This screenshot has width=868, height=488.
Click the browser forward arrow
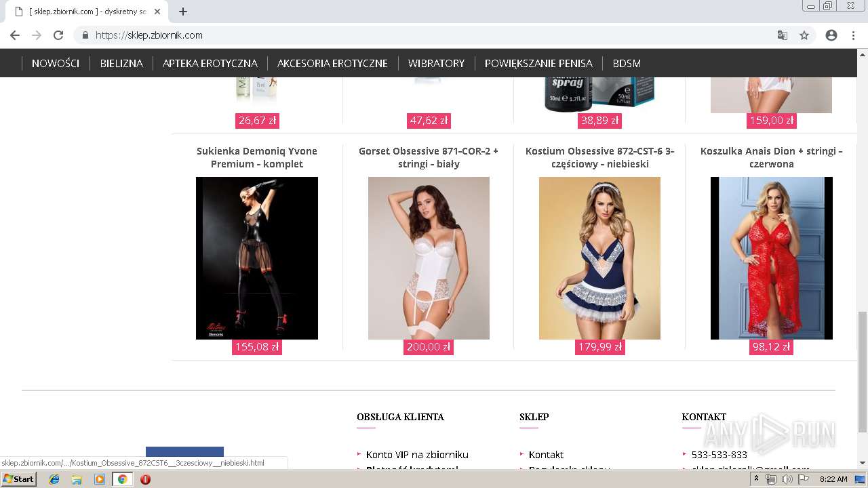pos(37,35)
